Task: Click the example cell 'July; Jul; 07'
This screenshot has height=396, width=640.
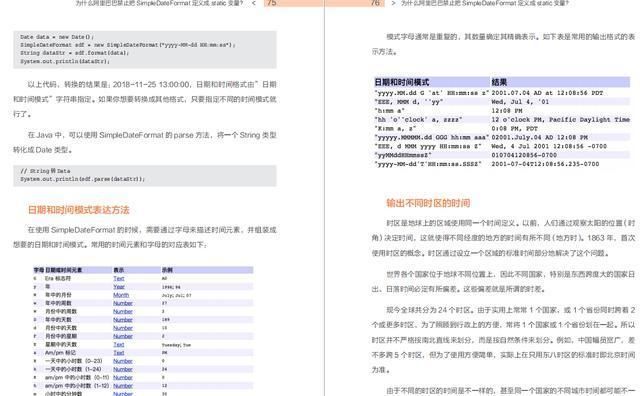Action: tap(176, 295)
